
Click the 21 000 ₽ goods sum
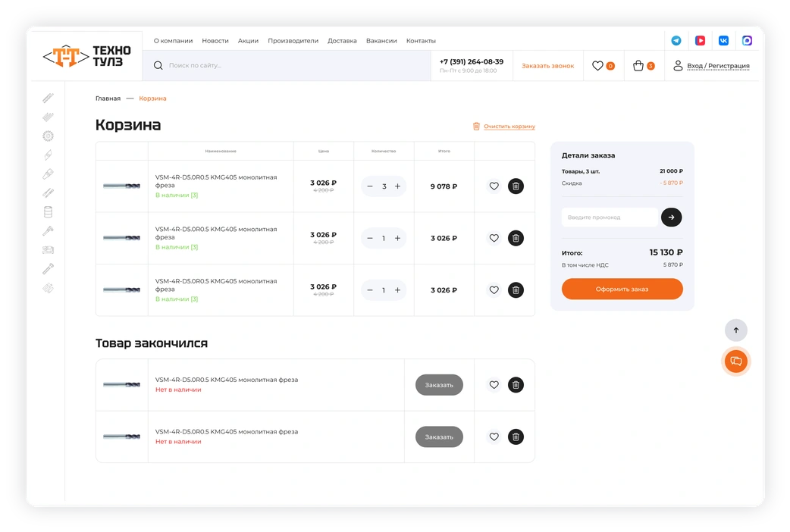point(671,171)
